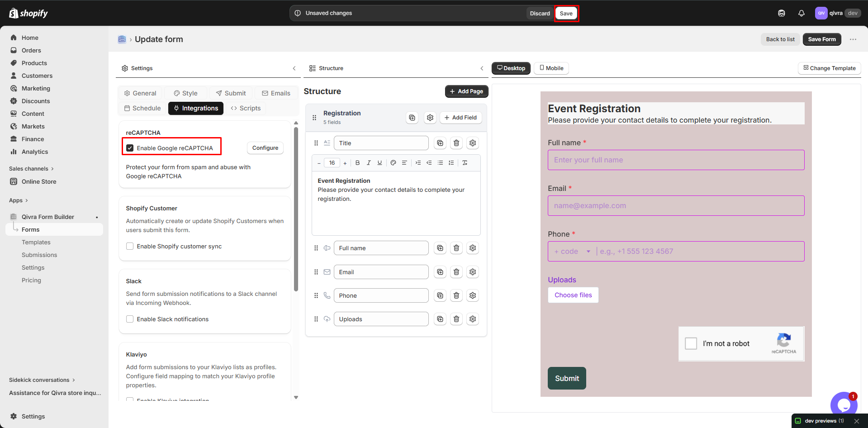868x428 pixels.
Task: Insert a bulleted list
Action: (x=440, y=163)
